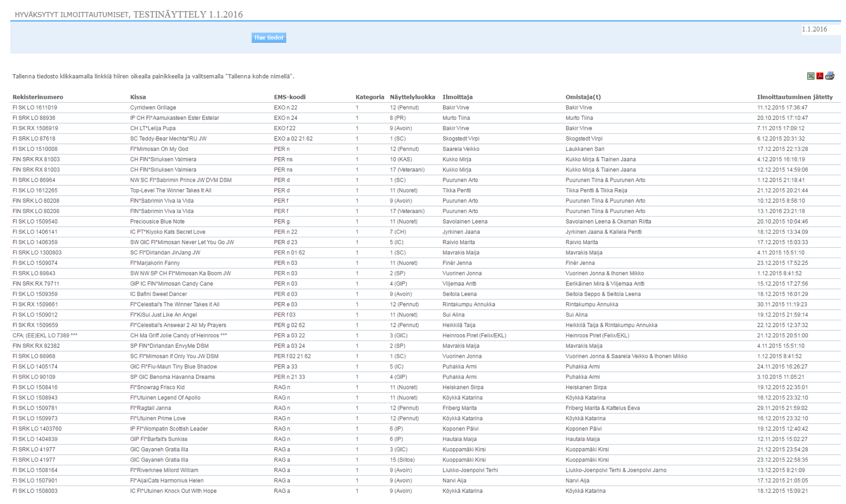Click owner Friberg Marita & Kattelus Eeva
Image resolution: width=846 pixels, height=504 pixels.
tap(602, 408)
